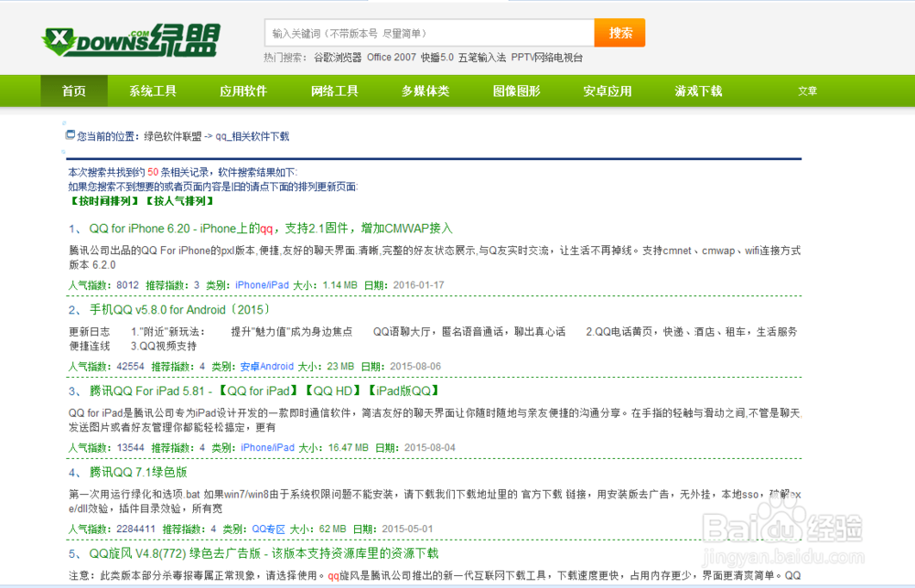Open hot search link 谷歌浏览器

click(338, 58)
